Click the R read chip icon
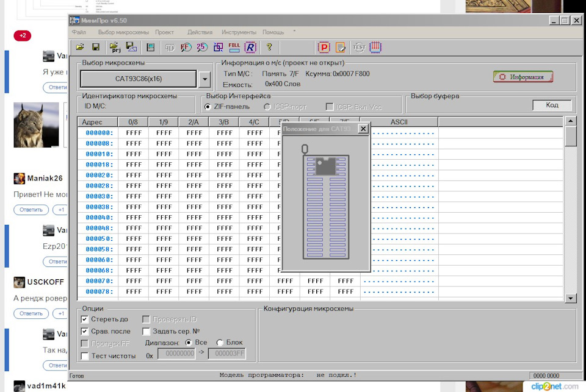 250,47
